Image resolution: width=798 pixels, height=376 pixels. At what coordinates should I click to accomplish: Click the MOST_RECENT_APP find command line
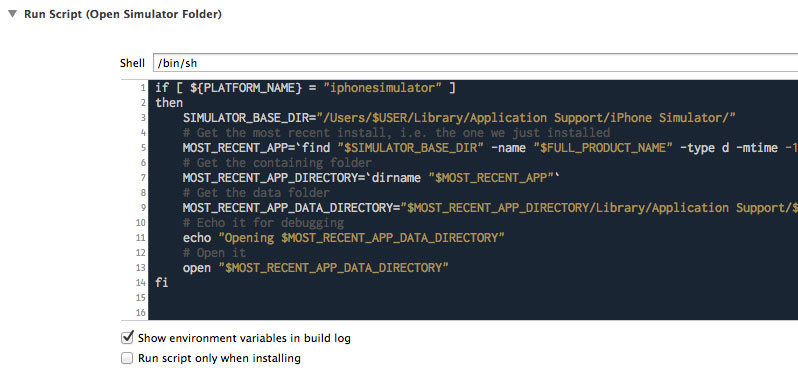490,148
